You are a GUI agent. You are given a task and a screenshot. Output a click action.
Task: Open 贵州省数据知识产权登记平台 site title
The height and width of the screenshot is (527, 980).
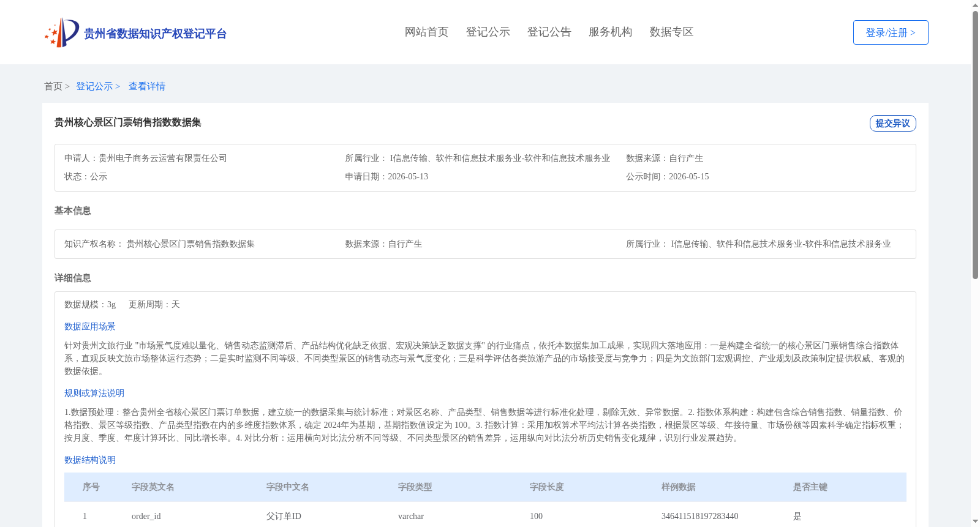[x=155, y=34]
